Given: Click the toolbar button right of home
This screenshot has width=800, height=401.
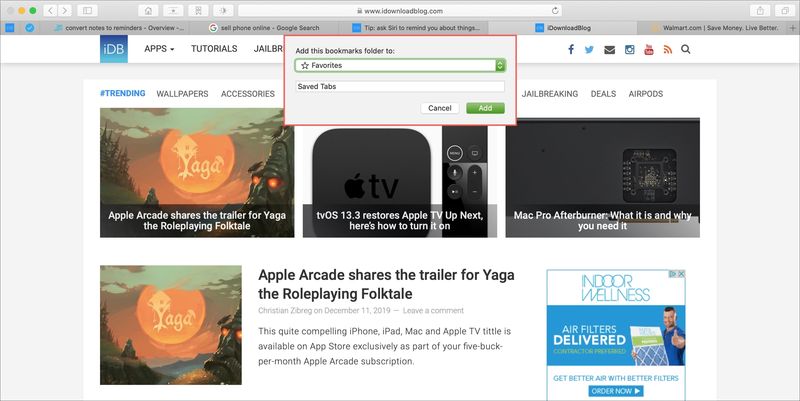Looking at the screenshot, I should coord(173,10).
